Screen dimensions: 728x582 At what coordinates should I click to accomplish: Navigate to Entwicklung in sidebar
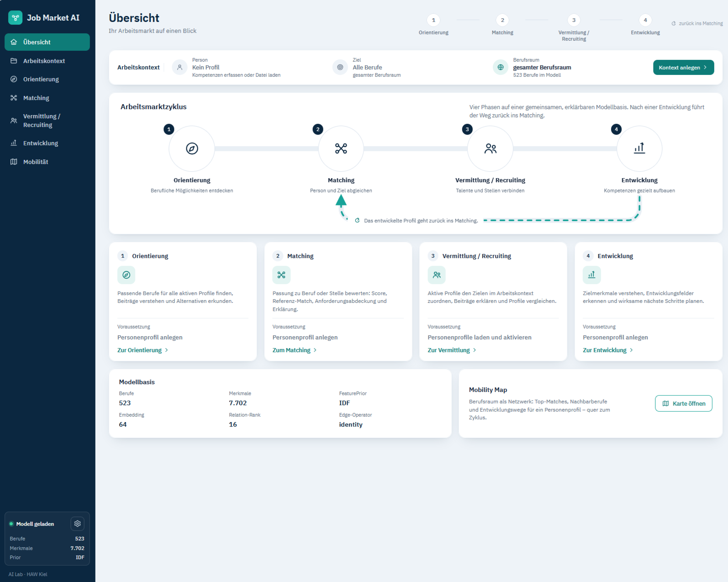click(47, 143)
